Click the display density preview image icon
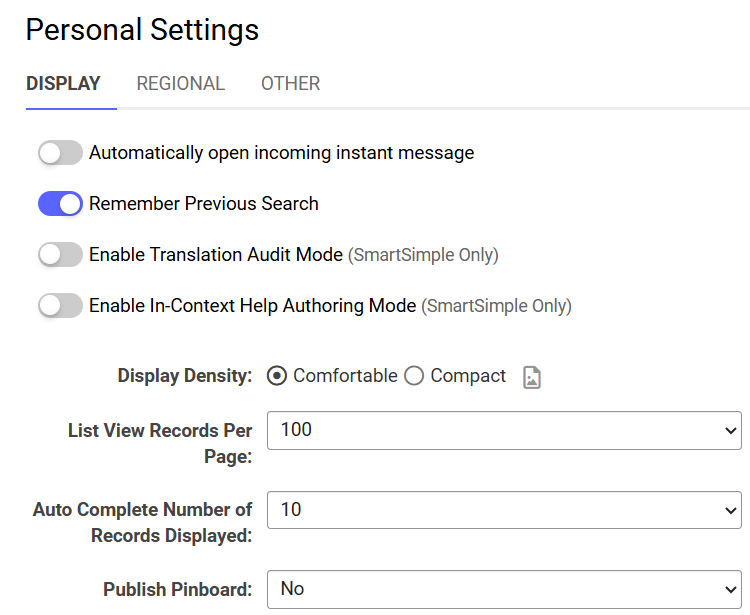 point(532,377)
